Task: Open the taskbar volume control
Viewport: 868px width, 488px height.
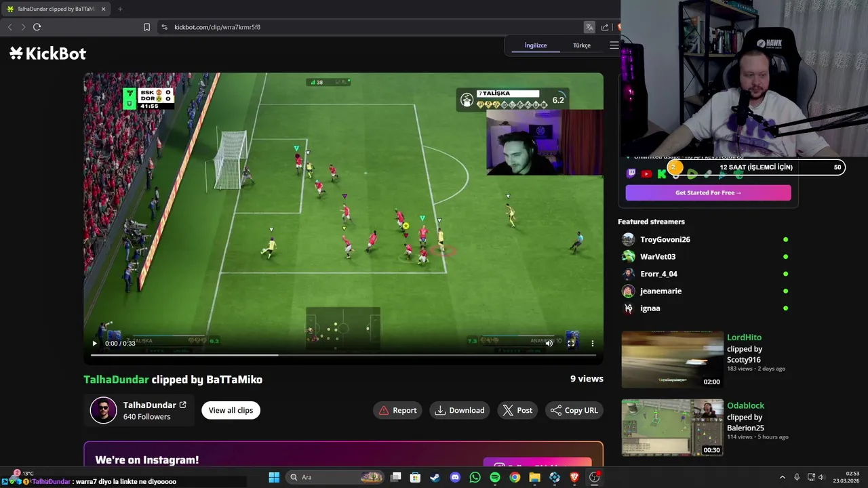Action: [821, 477]
